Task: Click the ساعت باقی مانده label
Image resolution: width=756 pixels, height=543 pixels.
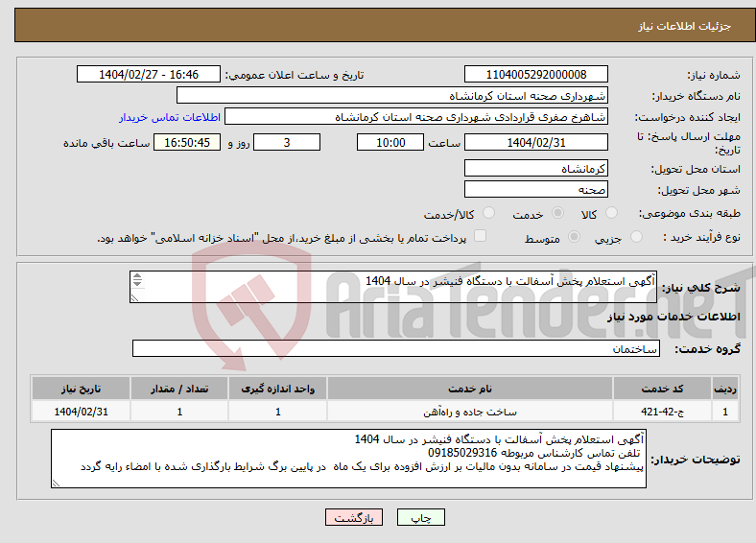Action: pyautogui.click(x=106, y=143)
